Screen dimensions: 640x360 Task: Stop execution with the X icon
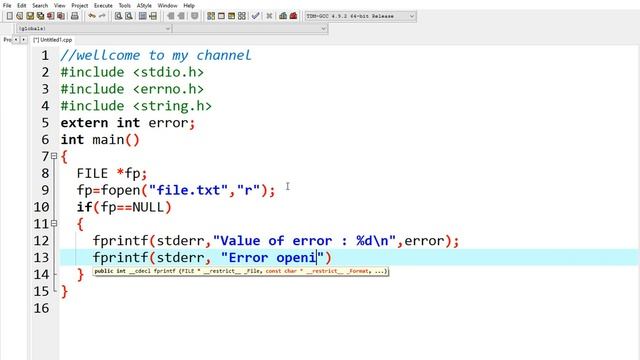(x=269, y=16)
